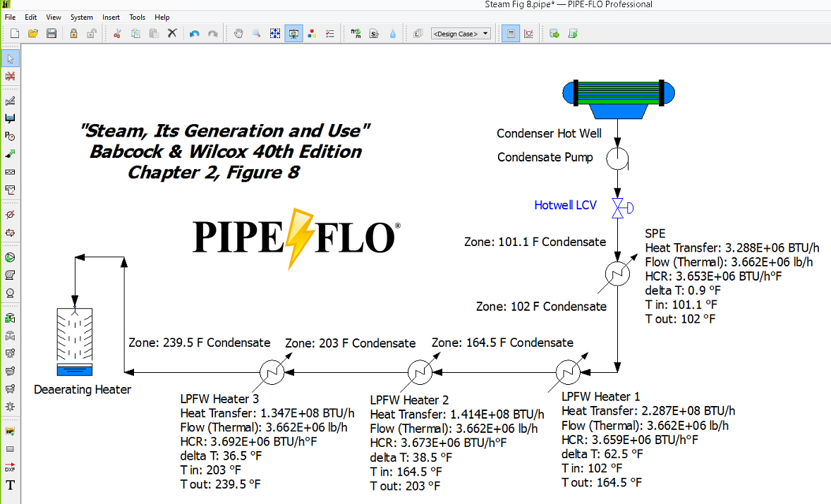831x504 pixels.
Task: Click SPE 'Heat Transfer: 3.288E+06 BTU/h' value
Action: point(732,247)
